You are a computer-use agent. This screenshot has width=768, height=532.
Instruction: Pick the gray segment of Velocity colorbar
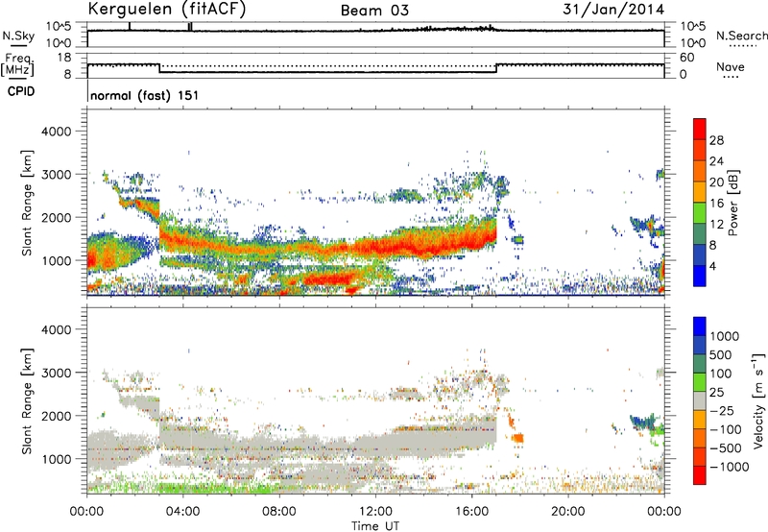tap(700, 400)
